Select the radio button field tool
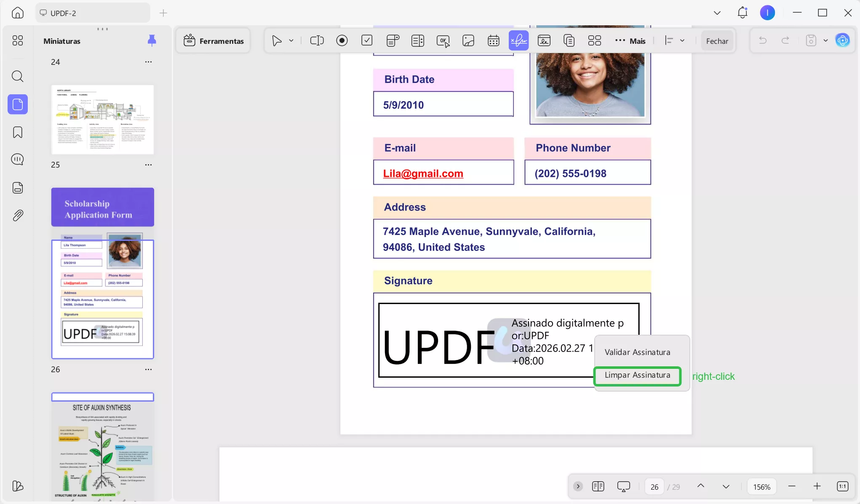 point(342,41)
